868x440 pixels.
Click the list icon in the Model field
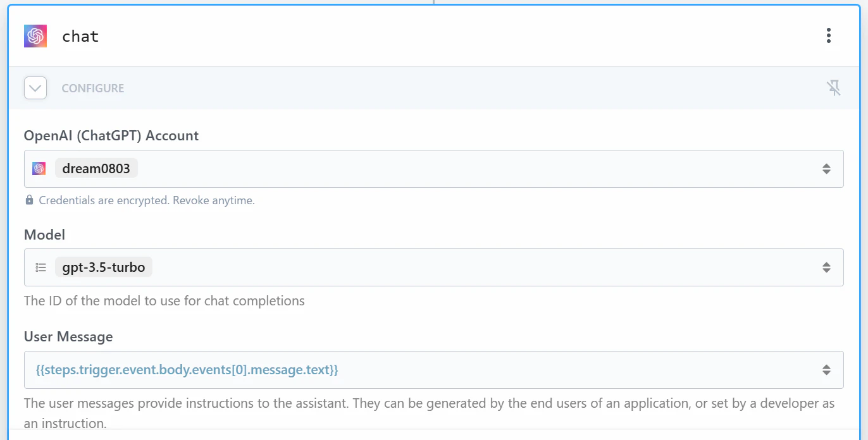click(41, 267)
